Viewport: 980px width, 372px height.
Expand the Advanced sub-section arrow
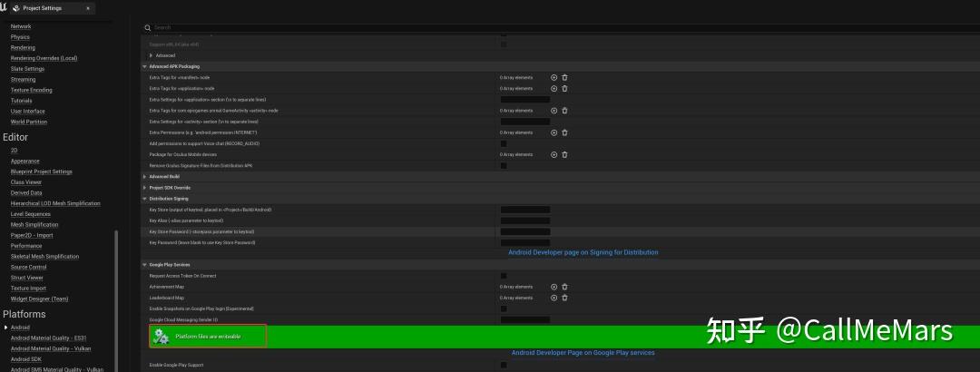tap(152, 55)
